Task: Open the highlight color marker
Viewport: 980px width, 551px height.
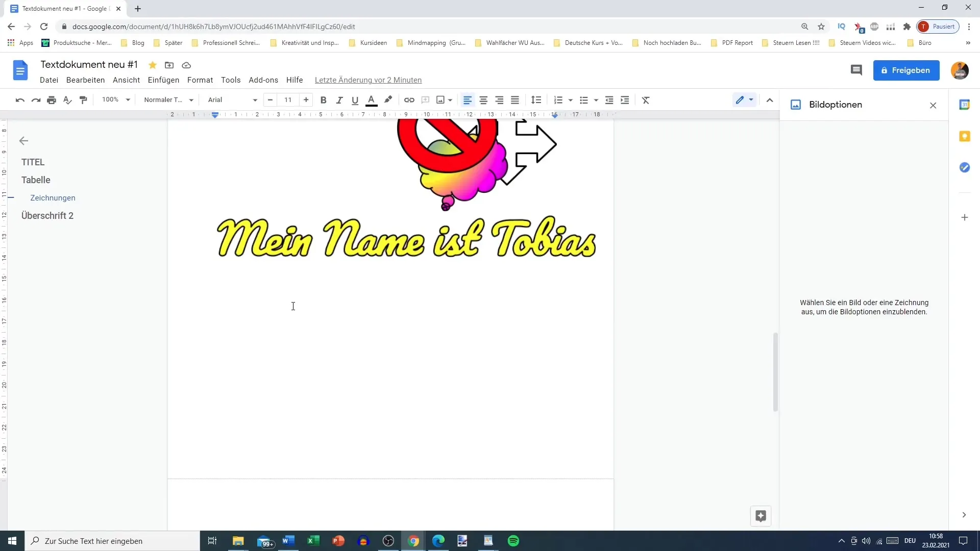Action: click(388, 100)
